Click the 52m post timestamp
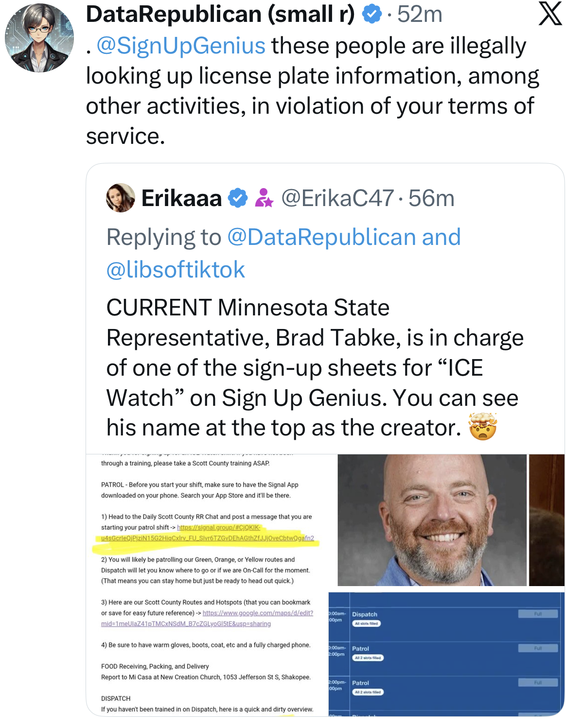The image size is (566, 728). [420, 14]
